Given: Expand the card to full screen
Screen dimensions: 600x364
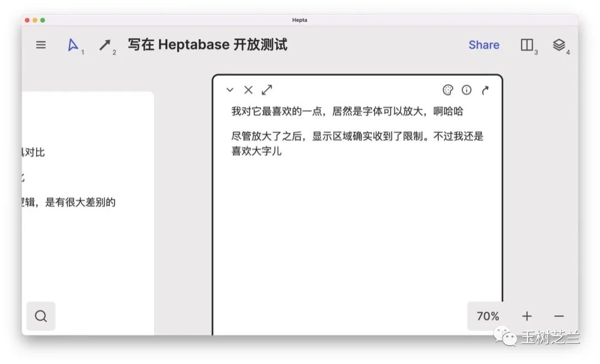Looking at the screenshot, I should [x=267, y=90].
